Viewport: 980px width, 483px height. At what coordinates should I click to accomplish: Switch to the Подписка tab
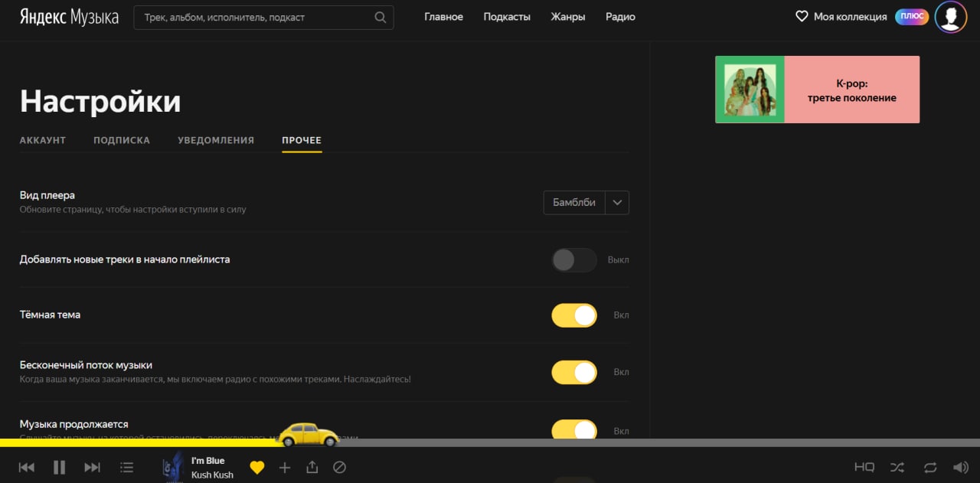click(122, 140)
